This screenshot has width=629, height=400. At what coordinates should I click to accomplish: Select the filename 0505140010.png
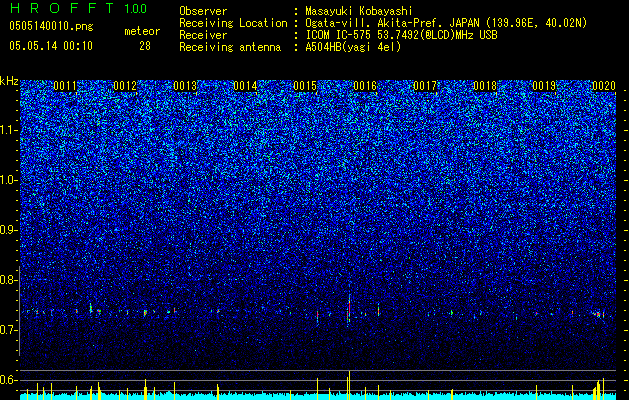click(x=51, y=26)
